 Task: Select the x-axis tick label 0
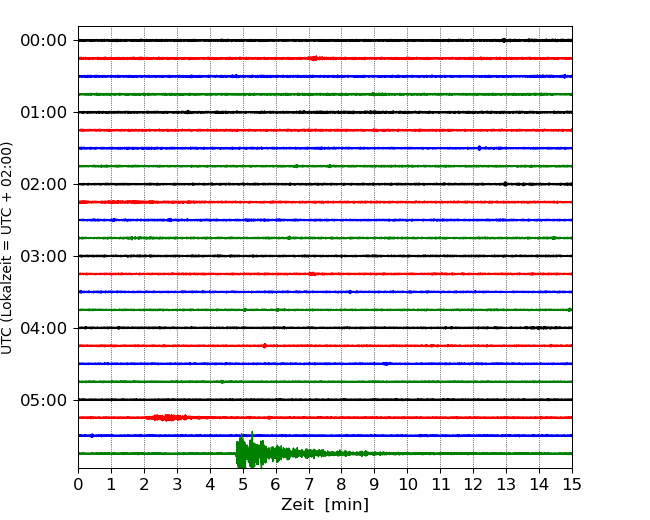click(78, 484)
